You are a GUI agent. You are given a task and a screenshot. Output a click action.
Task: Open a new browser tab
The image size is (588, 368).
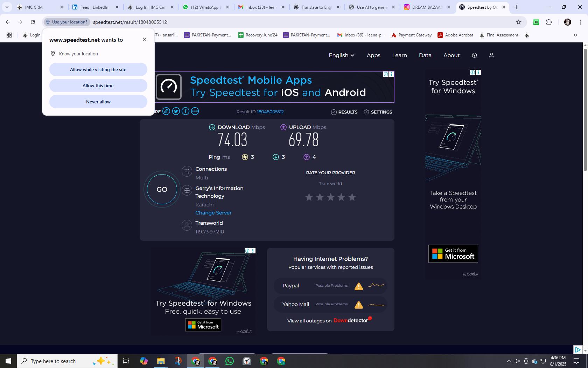point(516,7)
